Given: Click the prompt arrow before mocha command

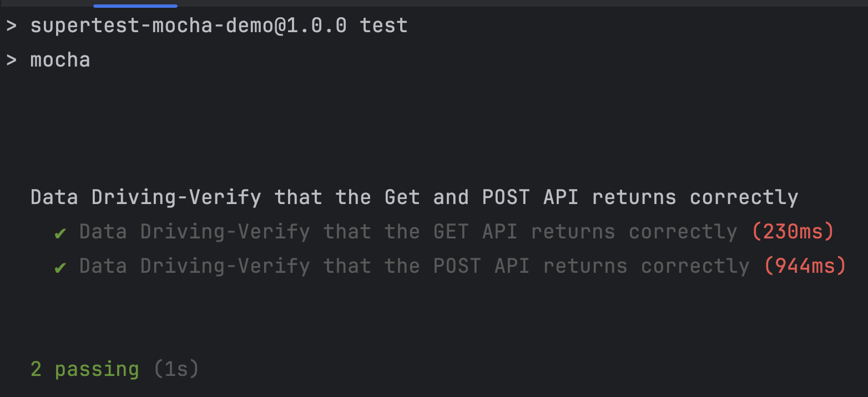Looking at the screenshot, I should coord(12,60).
